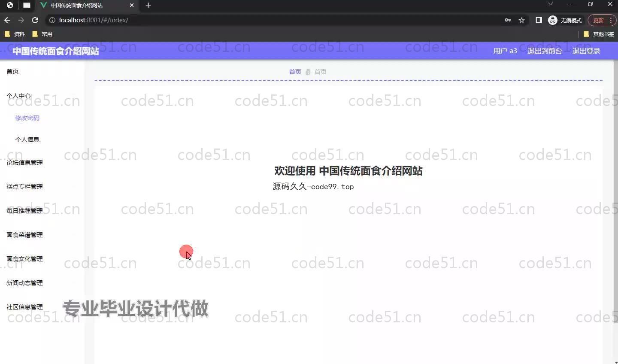Click the 用户 a3 user label
Screen dimensions: 618x364
505,51
